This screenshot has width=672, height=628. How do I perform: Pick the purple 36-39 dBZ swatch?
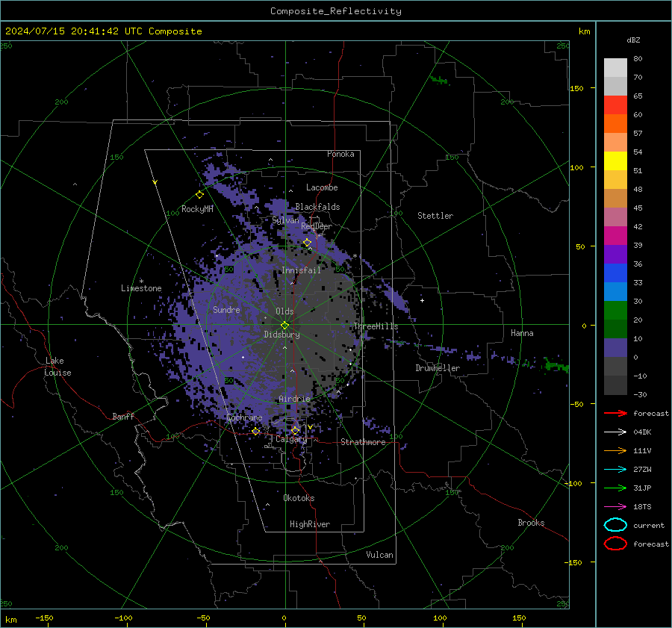point(615,255)
